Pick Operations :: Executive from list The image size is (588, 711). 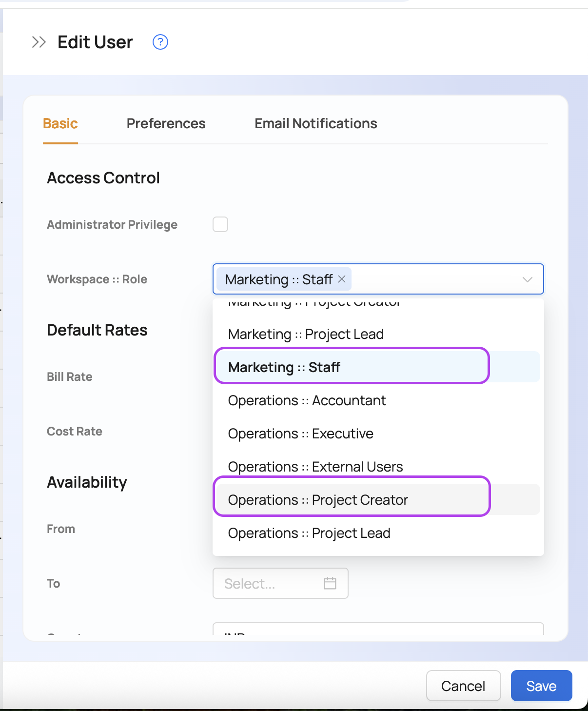pyautogui.click(x=300, y=434)
